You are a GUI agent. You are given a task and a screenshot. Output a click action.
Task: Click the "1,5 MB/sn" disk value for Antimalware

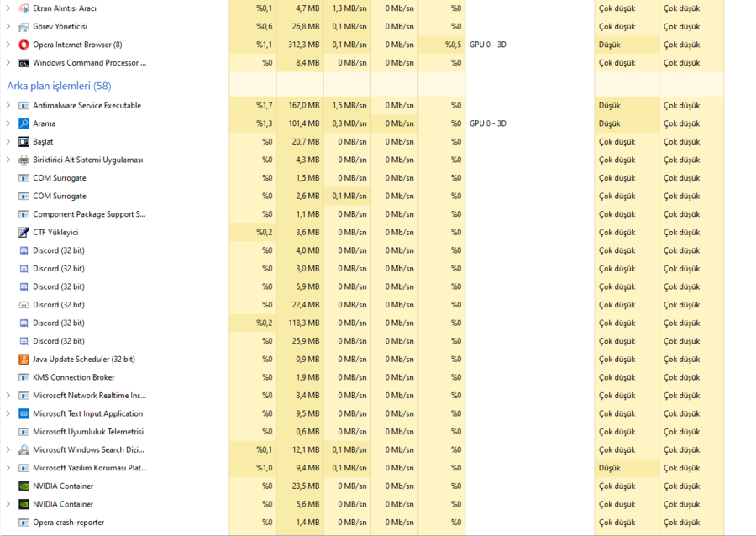pyautogui.click(x=349, y=106)
